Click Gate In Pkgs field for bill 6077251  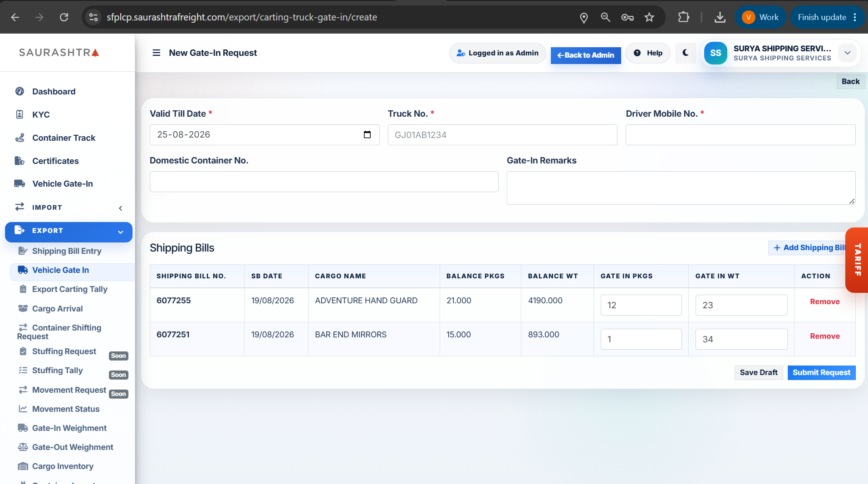pyautogui.click(x=641, y=339)
